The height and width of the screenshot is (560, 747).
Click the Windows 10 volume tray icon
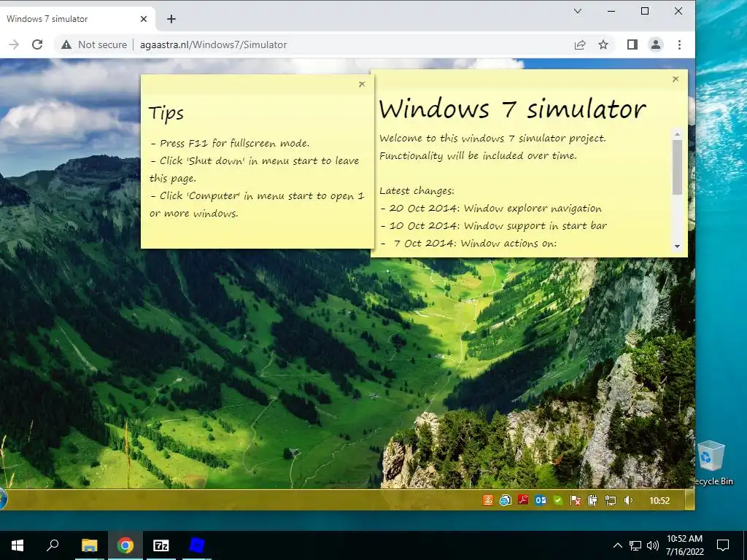(653, 545)
